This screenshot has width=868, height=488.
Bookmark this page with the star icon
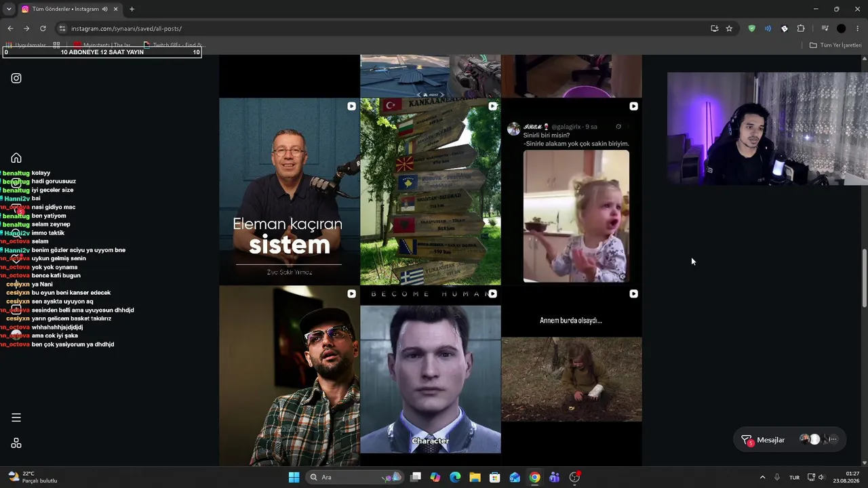point(729,28)
